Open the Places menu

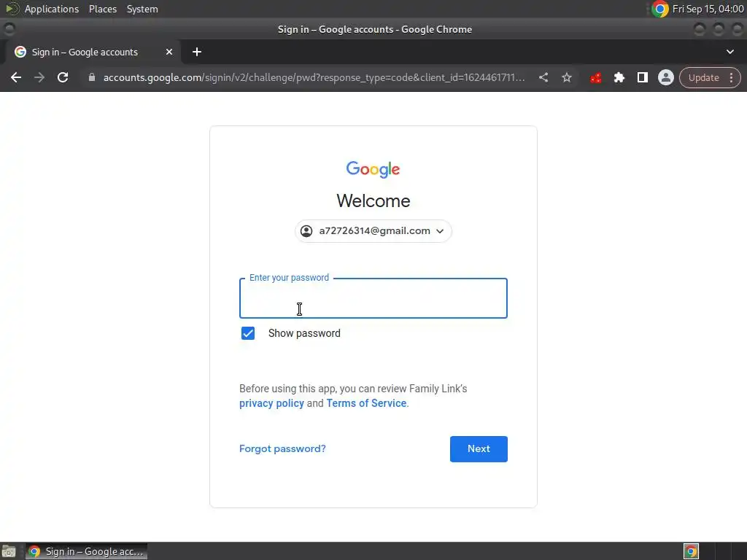point(103,9)
